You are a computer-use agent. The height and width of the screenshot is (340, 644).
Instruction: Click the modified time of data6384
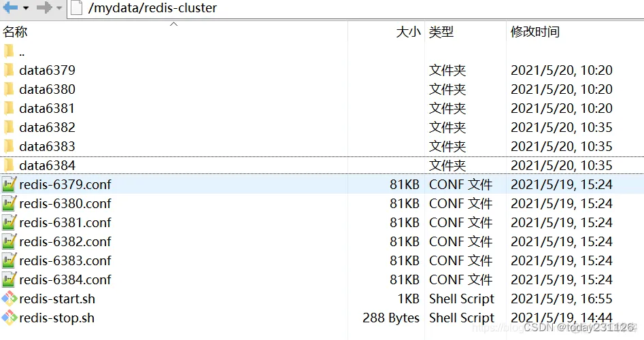coord(562,165)
